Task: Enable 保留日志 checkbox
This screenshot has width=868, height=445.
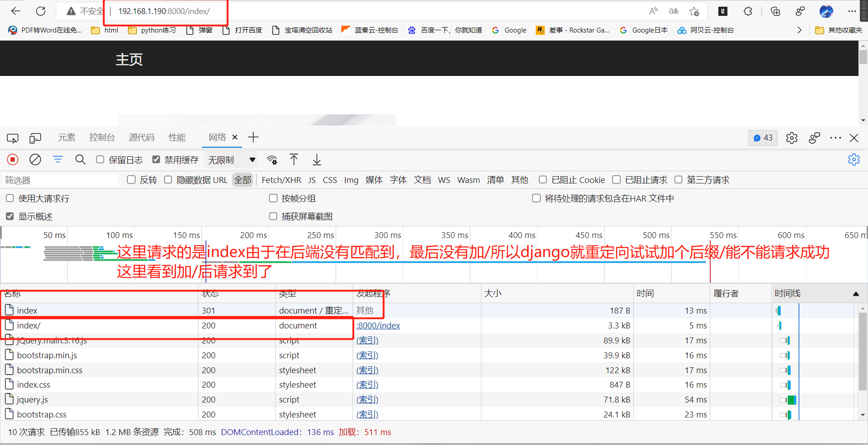Action: (x=100, y=159)
